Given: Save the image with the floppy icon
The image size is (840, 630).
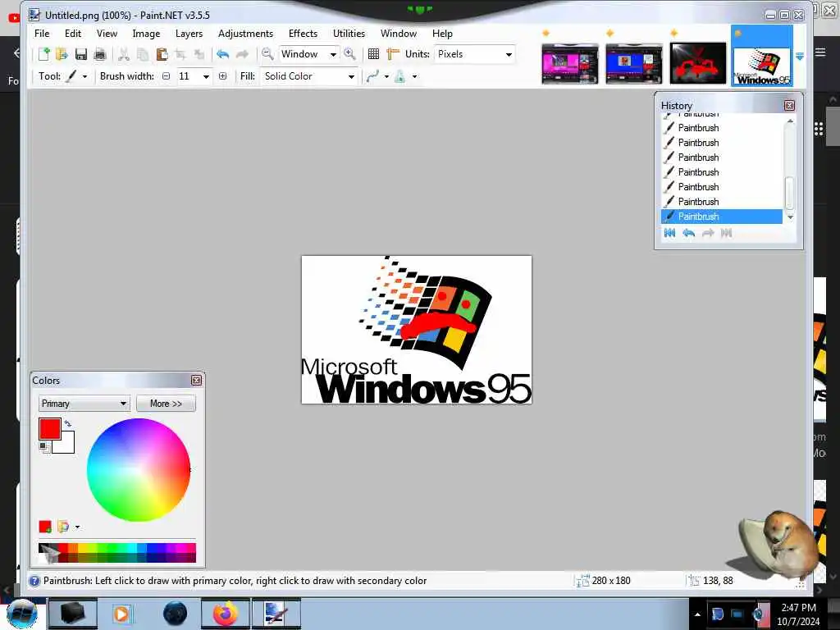Looking at the screenshot, I should [x=81, y=53].
